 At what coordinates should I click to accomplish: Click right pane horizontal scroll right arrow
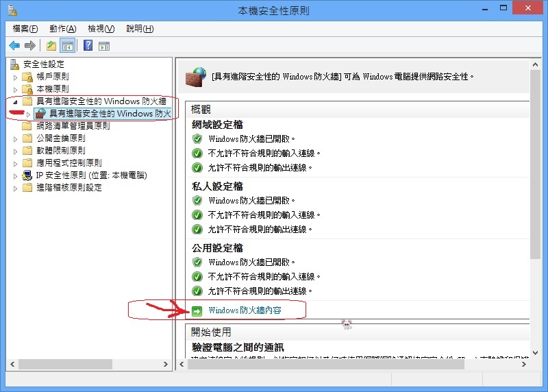[524, 365]
